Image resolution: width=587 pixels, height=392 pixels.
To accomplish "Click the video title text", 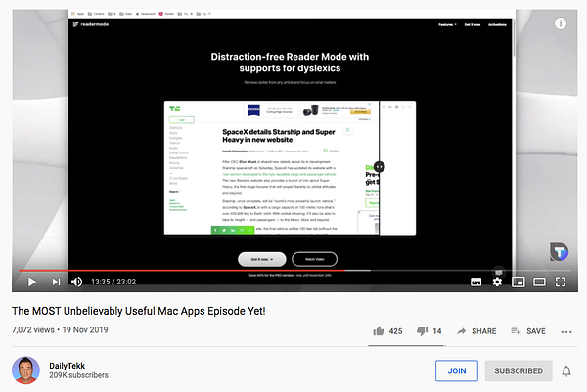I will coord(139,311).
